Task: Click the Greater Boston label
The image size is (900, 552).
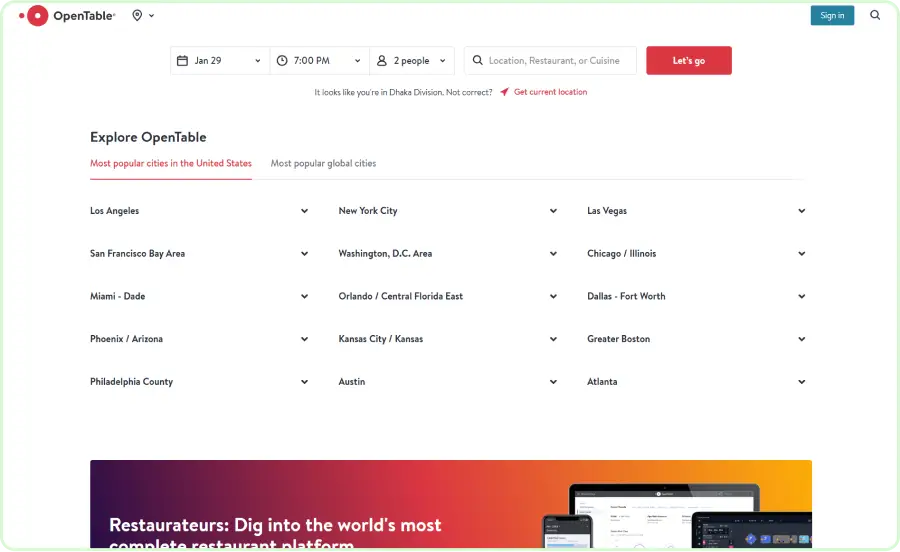Action: point(619,339)
